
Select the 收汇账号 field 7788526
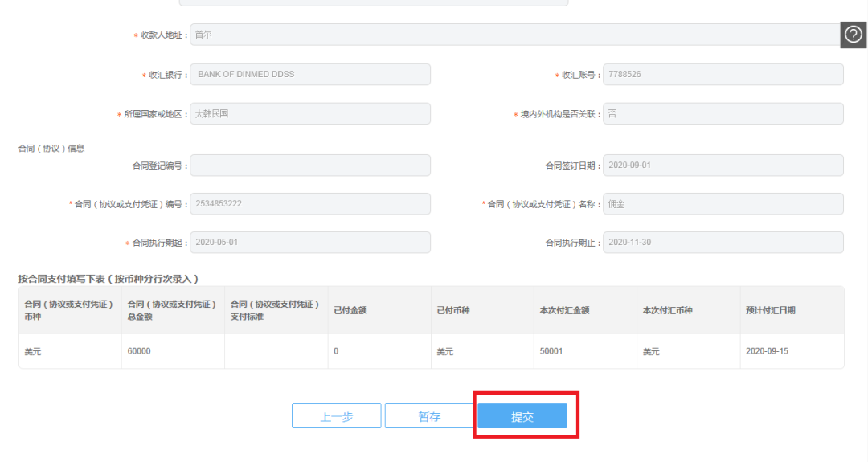point(723,74)
